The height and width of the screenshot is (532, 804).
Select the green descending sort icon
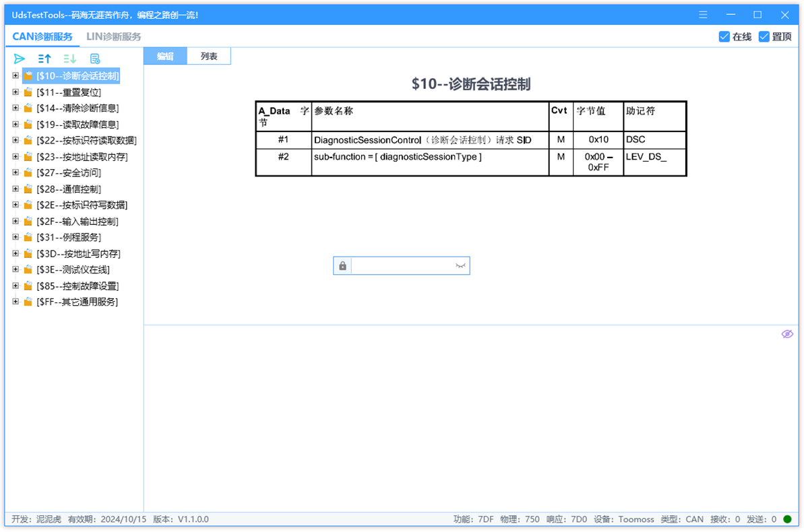pyautogui.click(x=69, y=59)
